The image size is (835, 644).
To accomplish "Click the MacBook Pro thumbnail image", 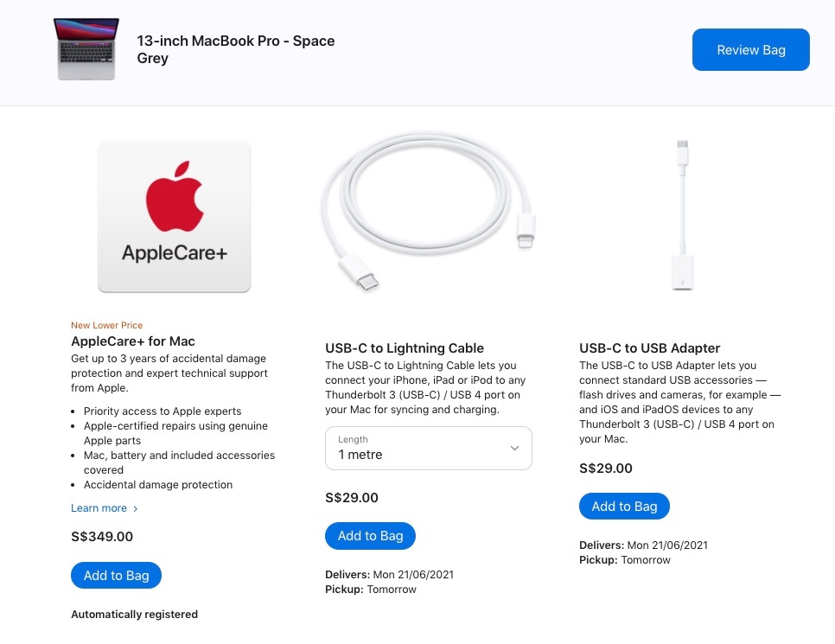I will pos(86,49).
